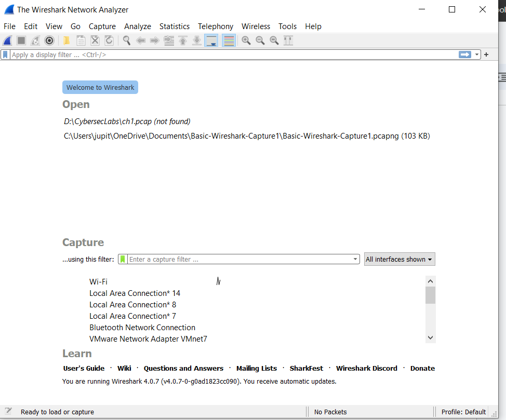Select Local Area Connection* 14 interface
Screen dimensions: 506x420
[135, 293]
